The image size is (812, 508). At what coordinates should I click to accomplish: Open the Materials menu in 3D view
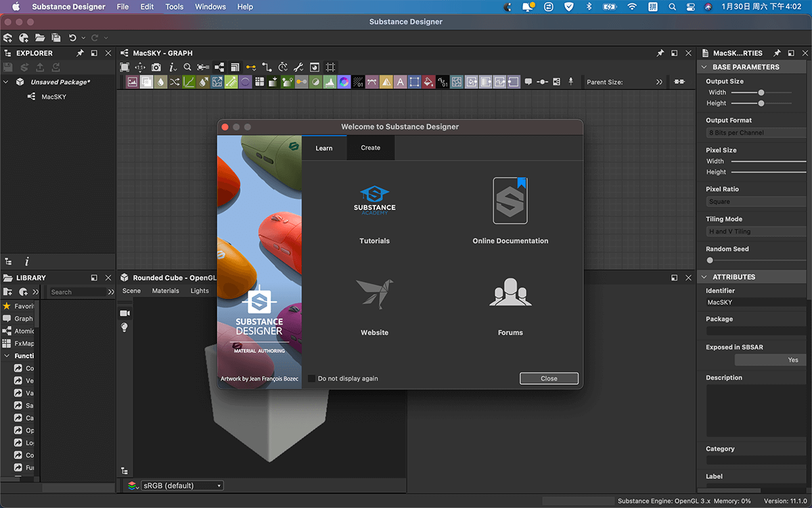point(166,291)
